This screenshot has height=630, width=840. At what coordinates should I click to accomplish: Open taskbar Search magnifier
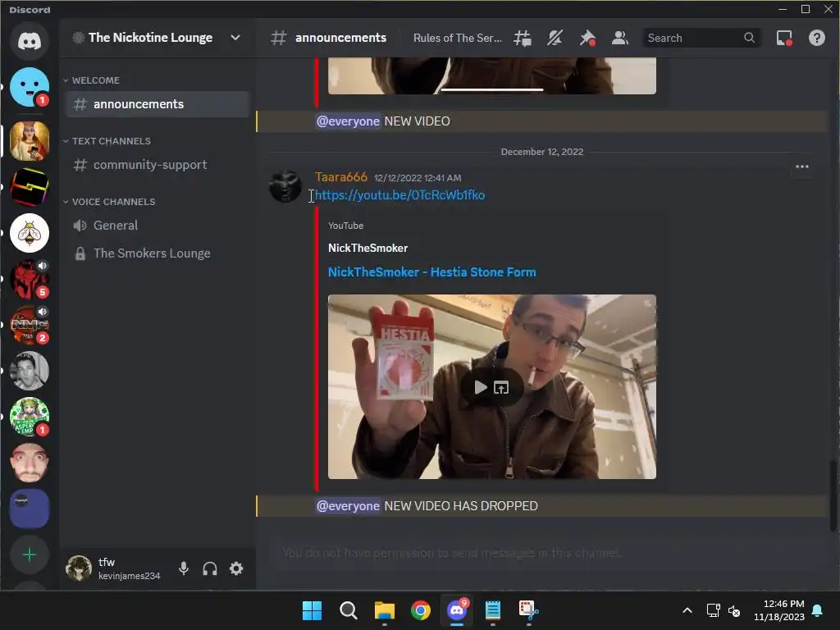pyautogui.click(x=348, y=610)
